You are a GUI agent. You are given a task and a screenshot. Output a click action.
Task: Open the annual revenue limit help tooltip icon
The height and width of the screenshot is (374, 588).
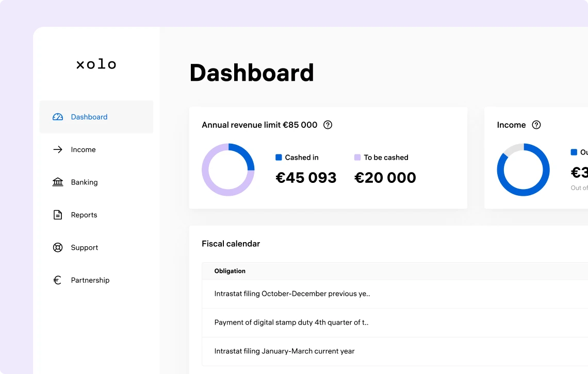click(x=328, y=125)
